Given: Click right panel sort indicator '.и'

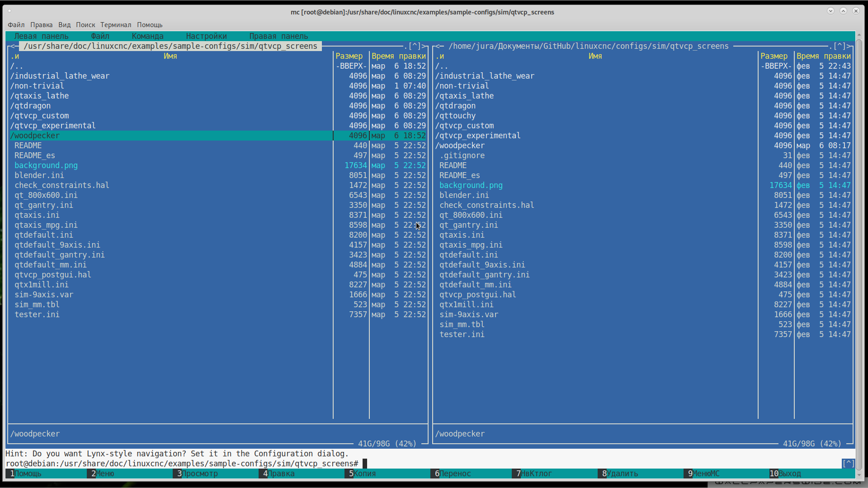Looking at the screenshot, I should tap(439, 56).
